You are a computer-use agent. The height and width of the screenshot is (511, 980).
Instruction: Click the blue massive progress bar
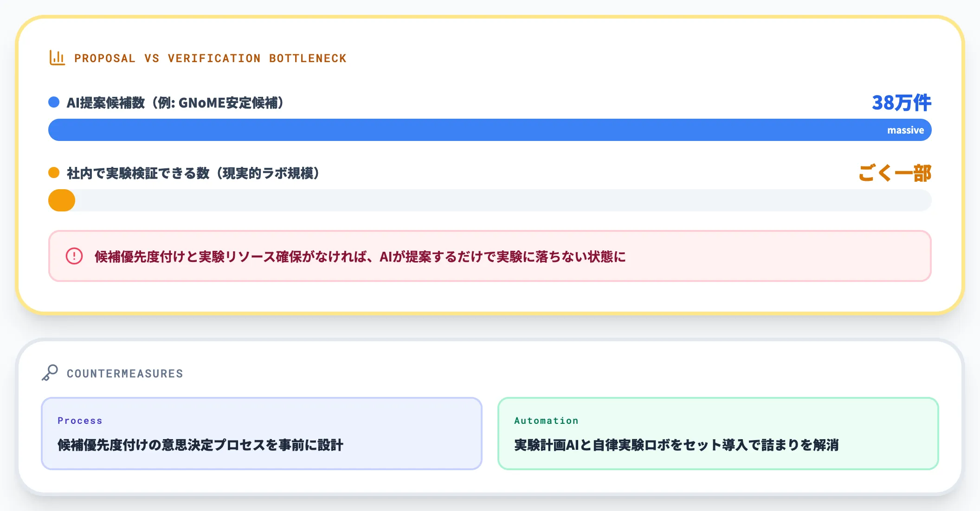tap(490, 130)
